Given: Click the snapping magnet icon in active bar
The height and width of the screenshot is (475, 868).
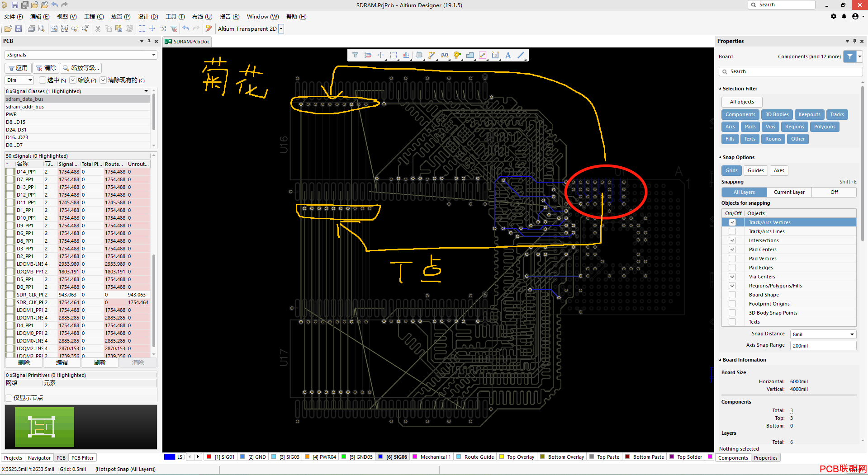Looking at the screenshot, I should [368, 55].
